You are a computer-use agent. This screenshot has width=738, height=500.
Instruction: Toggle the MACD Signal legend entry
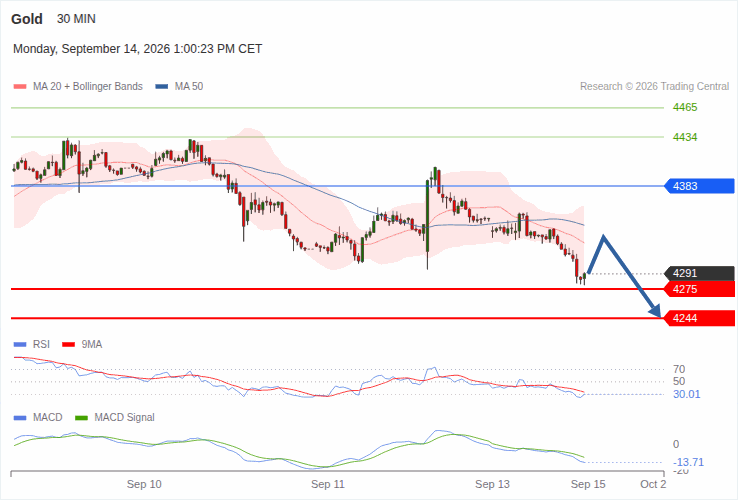point(115,418)
